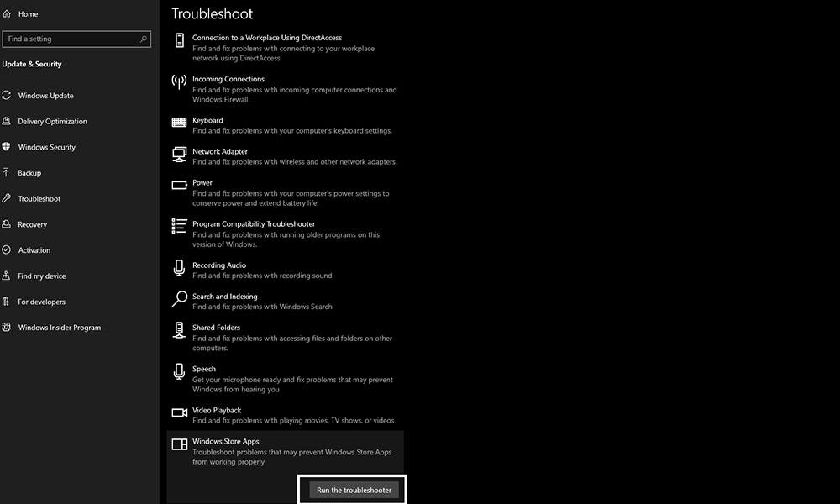Open Windows Update sync icon

click(x=7, y=95)
